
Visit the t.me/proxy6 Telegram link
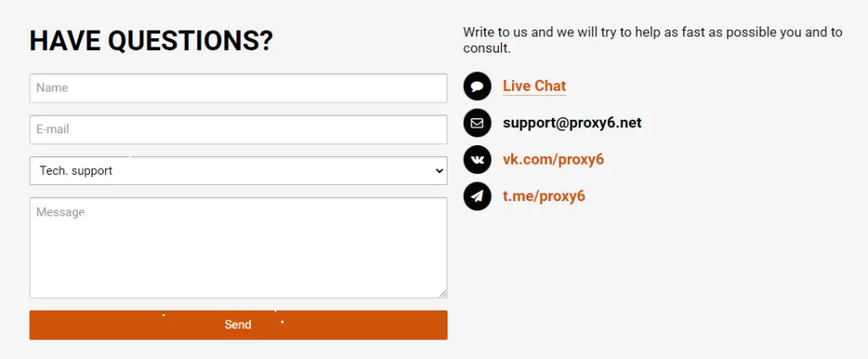(x=543, y=196)
